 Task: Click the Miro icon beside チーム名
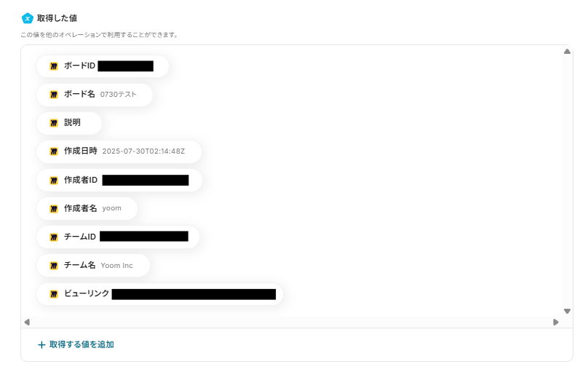click(54, 266)
